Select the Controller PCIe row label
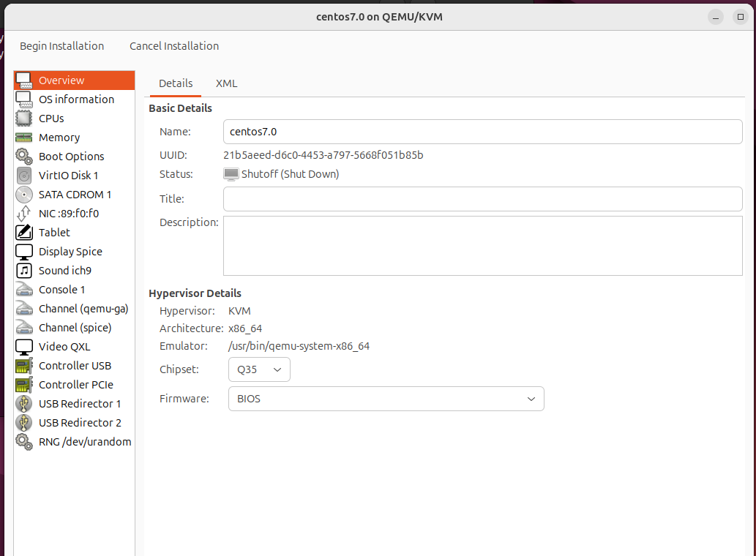This screenshot has width=756, height=556. pyautogui.click(x=75, y=385)
